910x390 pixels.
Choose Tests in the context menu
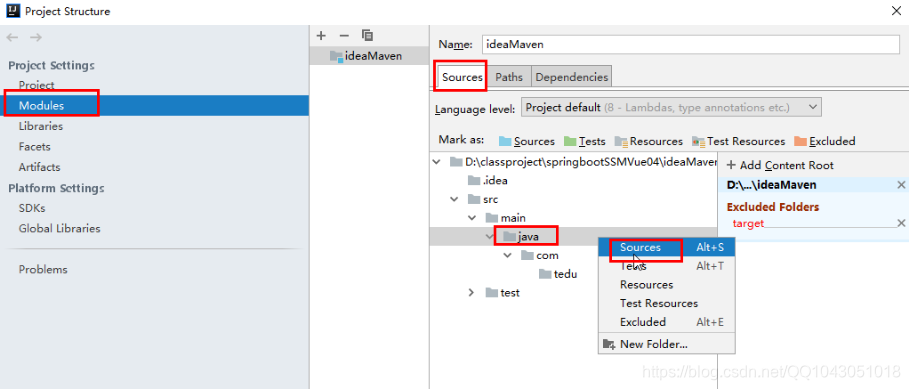click(x=666, y=266)
